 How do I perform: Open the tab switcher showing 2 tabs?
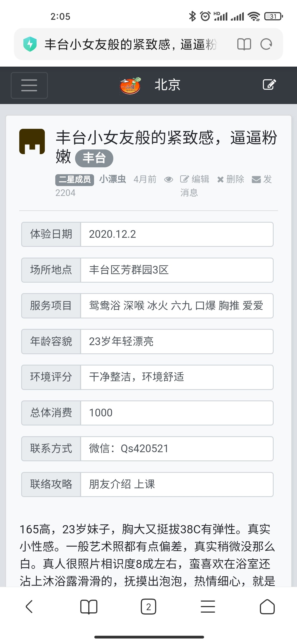148,607
